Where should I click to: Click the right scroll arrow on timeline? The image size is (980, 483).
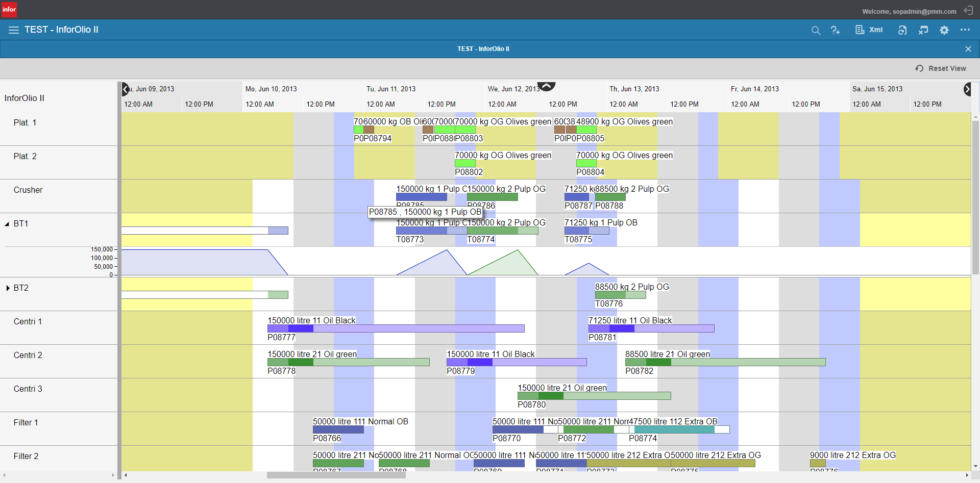coord(968,89)
